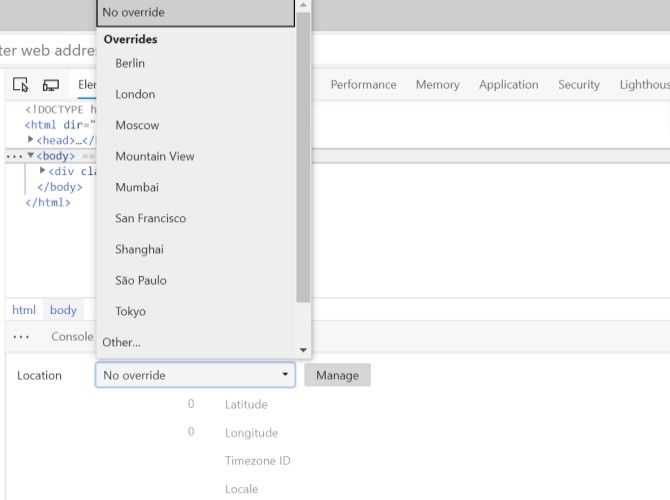Click the Overrides group header

(130, 39)
